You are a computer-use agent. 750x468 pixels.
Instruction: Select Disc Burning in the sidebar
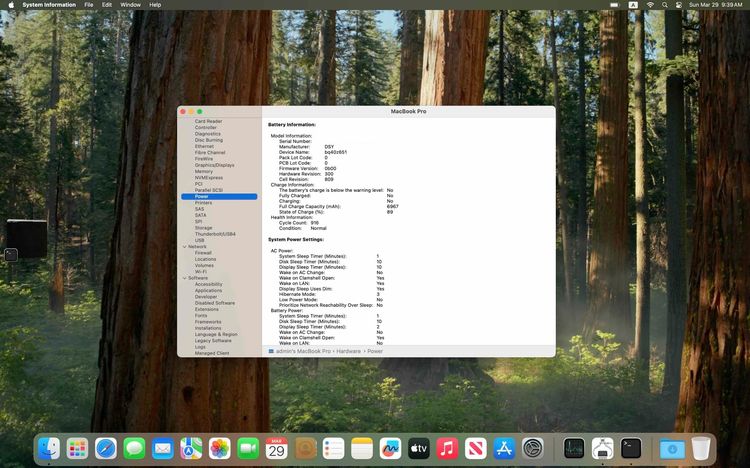point(209,140)
